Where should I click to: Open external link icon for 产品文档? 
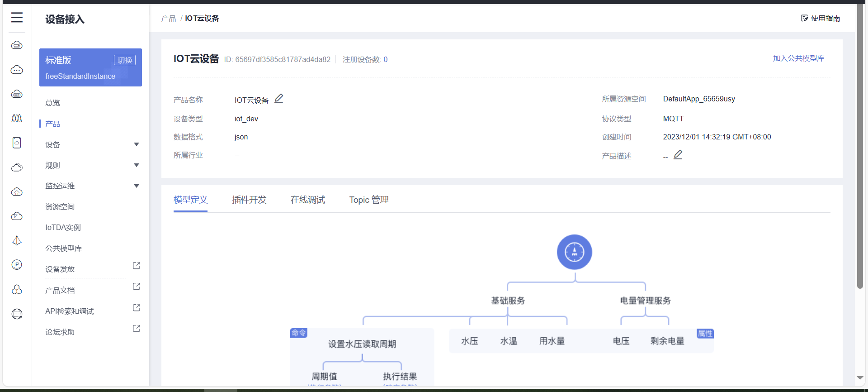point(136,287)
